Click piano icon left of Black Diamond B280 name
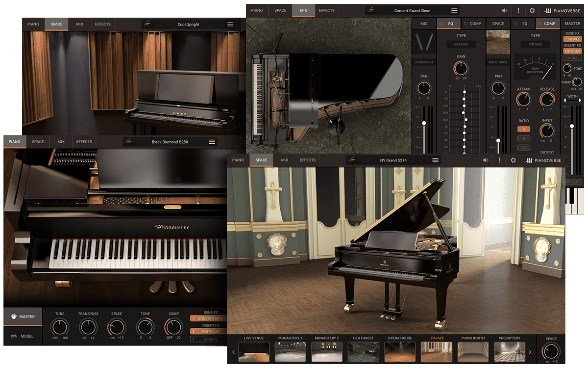 point(129,141)
